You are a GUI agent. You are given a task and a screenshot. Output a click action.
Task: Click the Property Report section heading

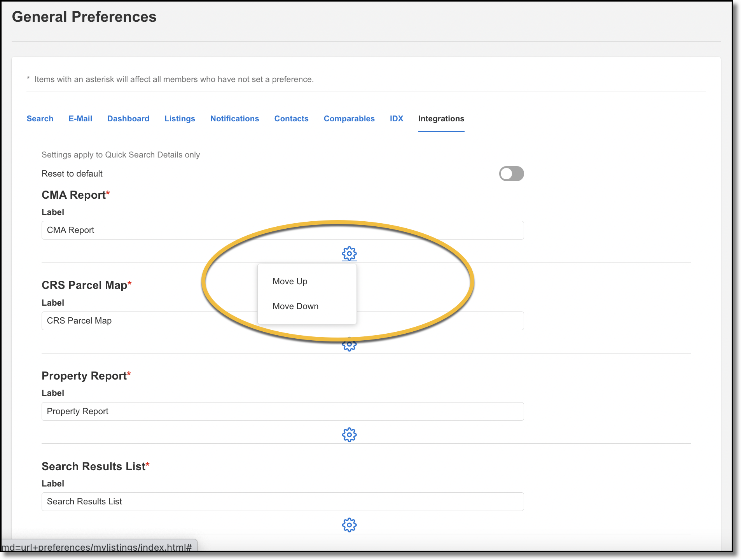(86, 376)
